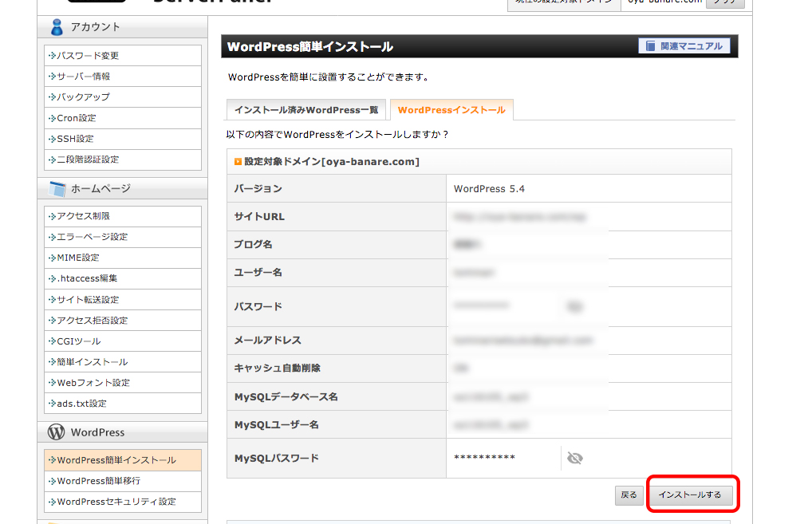Click the メールアドレス row label
The width and height of the screenshot is (812, 524).
click(267, 341)
